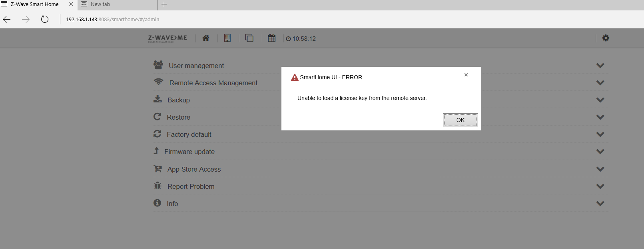Viewport: 644px width, 250px height.
Task: Click the home icon in top navigation
Action: coord(206,38)
